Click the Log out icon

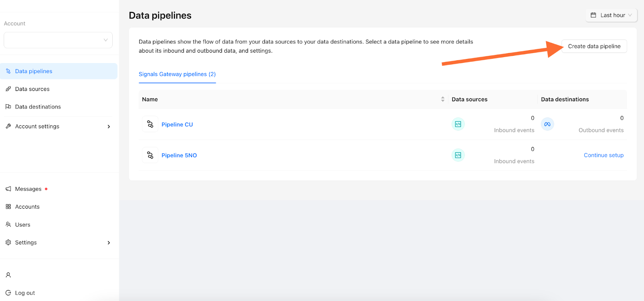(8, 293)
